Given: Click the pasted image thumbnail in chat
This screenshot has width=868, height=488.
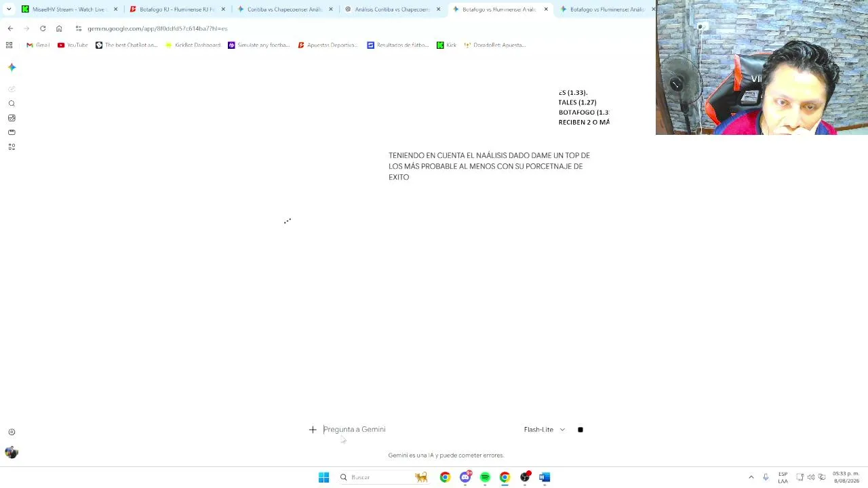Looking at the screenshot, I should pyautogui.click(x=584, y=107).
